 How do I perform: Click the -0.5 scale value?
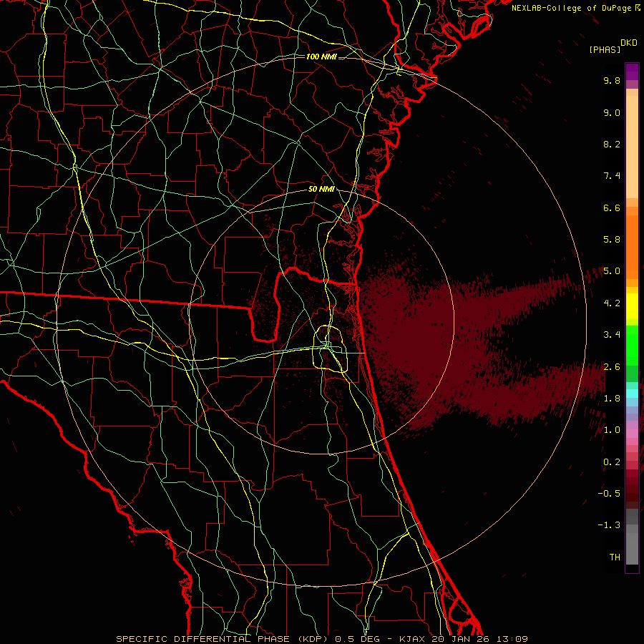609,494
